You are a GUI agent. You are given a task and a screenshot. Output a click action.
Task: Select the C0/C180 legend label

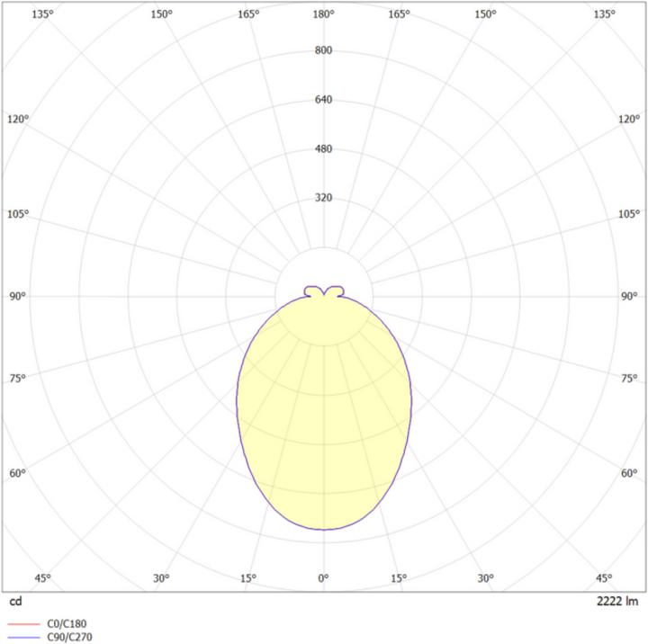point(67,623)
